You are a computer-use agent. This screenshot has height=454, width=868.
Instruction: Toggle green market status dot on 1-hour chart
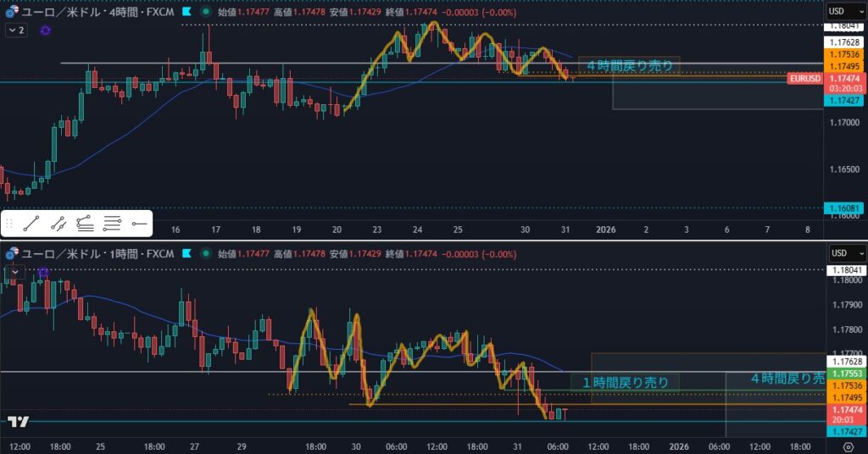pos(205,253)
